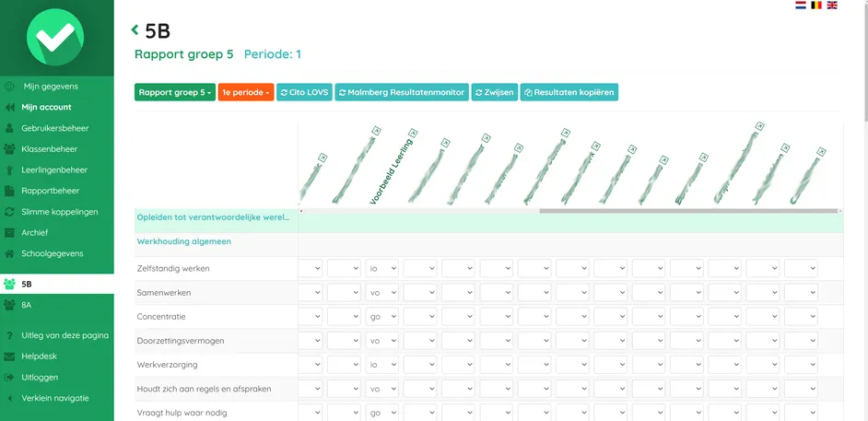
Task: Click Werkhouding algemeen section heading
Action: click(184, 241)
